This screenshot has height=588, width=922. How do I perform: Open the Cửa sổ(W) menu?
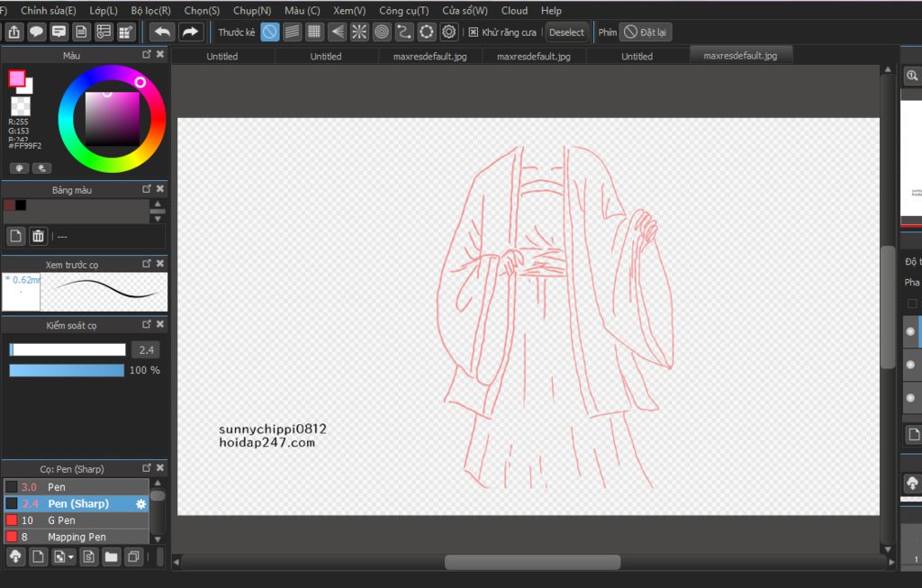(x=466, y=11)
